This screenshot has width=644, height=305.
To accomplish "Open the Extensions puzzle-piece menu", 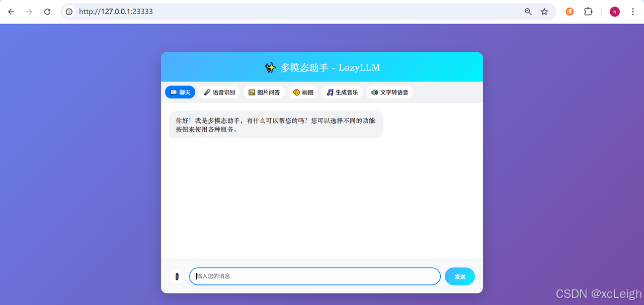I will tap(588, 12).
